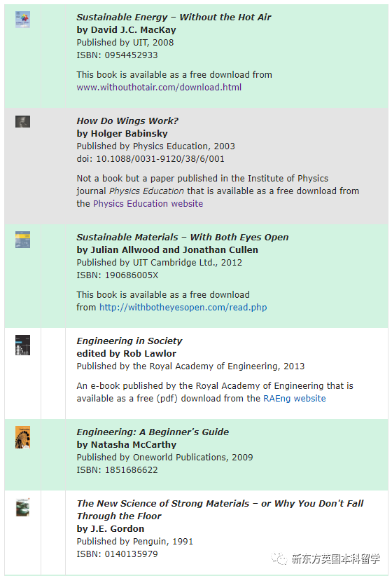Select the Sustainable Materials book cover image
The image size is (392, 576).
pyautogui.click(x=22, y=240)
